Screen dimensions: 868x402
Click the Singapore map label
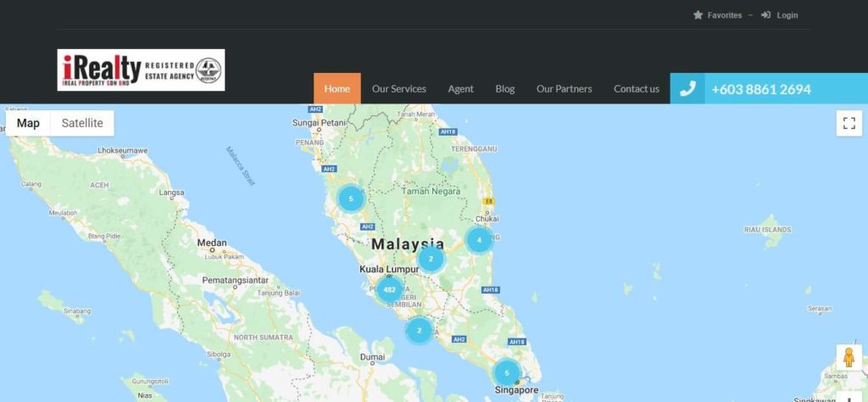click(x=516, y=390)
